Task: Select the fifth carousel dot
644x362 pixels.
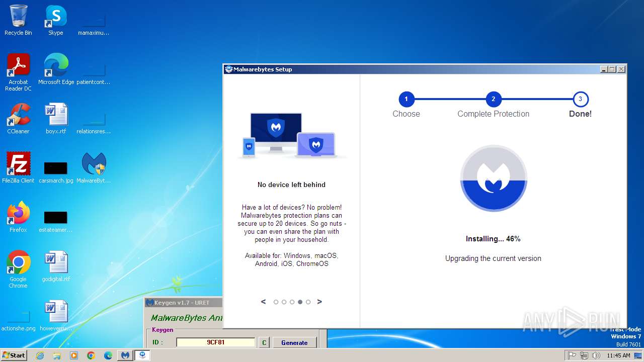Action: click(x=308, y=302)
